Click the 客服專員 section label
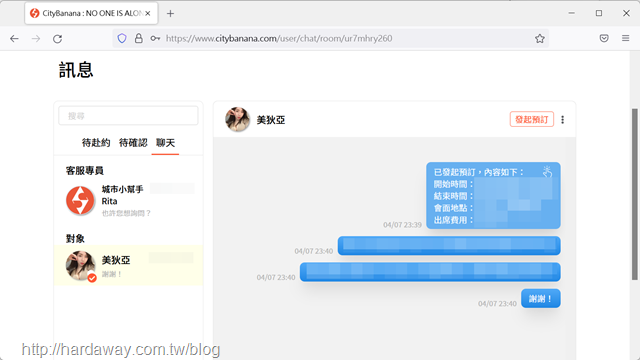 click(85, 171)
